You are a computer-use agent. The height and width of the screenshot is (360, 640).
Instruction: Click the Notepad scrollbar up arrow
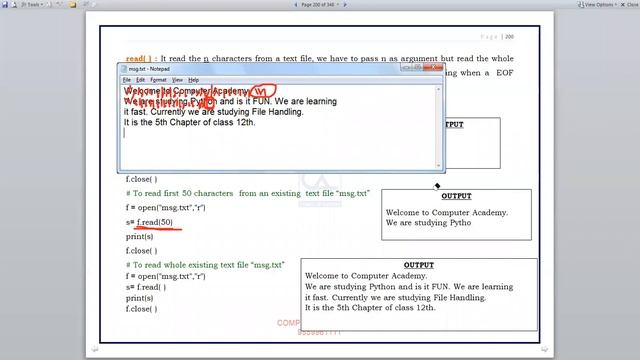(439, 89)
